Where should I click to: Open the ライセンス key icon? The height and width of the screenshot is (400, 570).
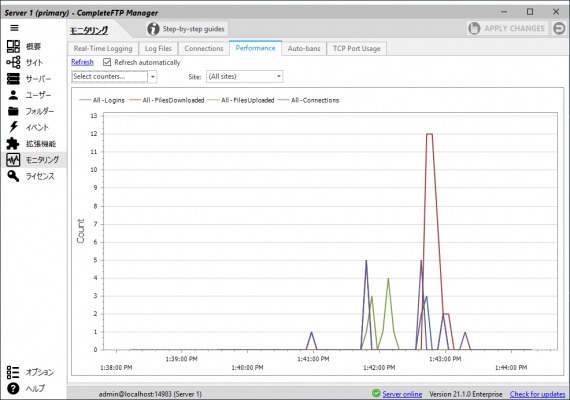pyautogui.click(x=13, y=176)
